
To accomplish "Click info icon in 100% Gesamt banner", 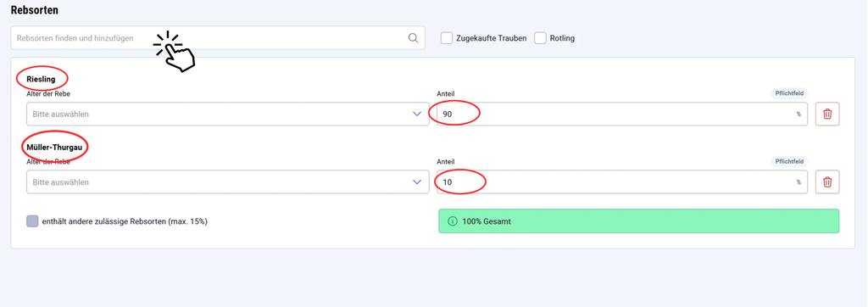I will tap(452, 221).
